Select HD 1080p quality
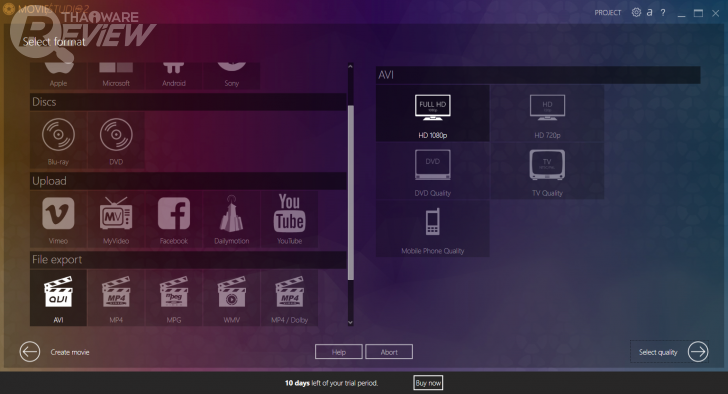The height and width of the screenshot is (394, 728). (433, 113)
